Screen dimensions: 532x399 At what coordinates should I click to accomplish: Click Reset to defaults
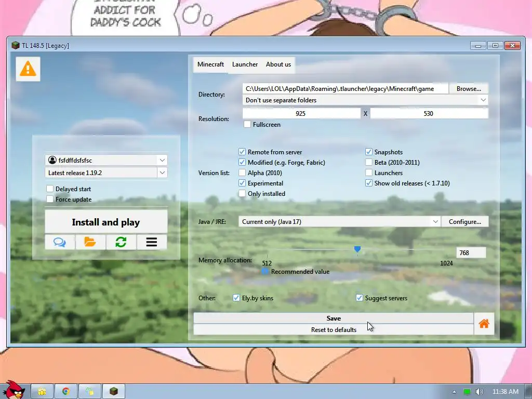click(334, 329)
